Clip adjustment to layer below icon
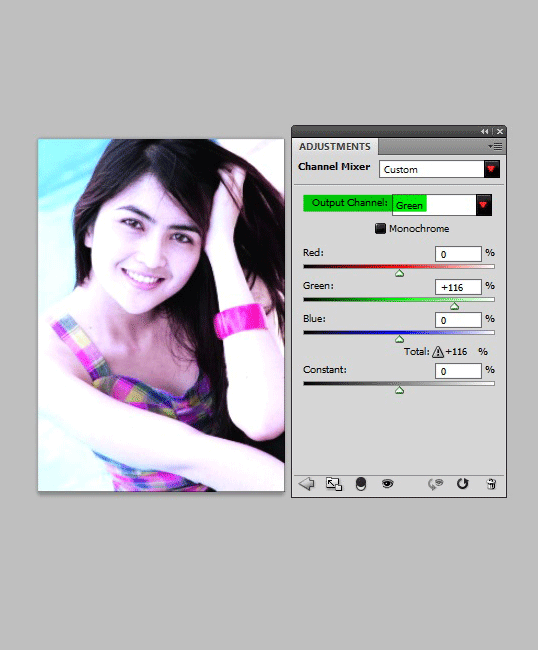Screen dimensions: 538x650 click(x=361, y=484)
